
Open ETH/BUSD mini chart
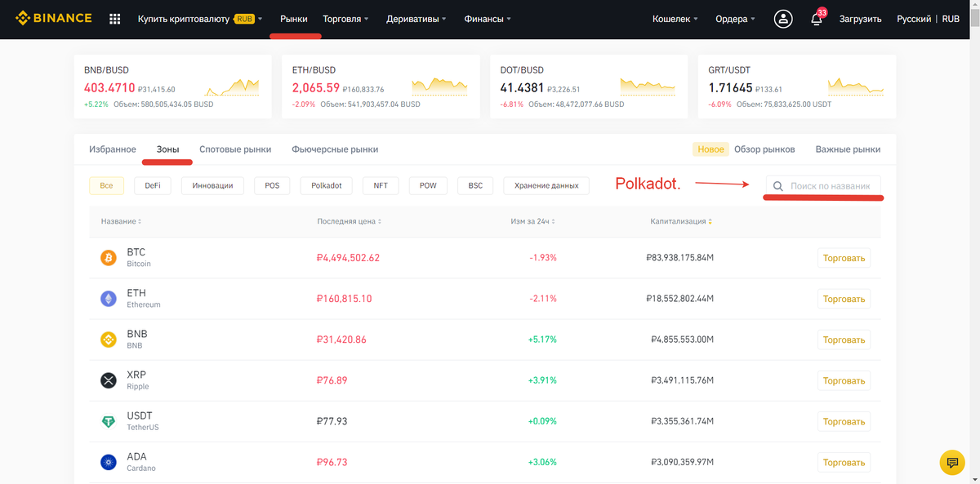click(439, 87)
